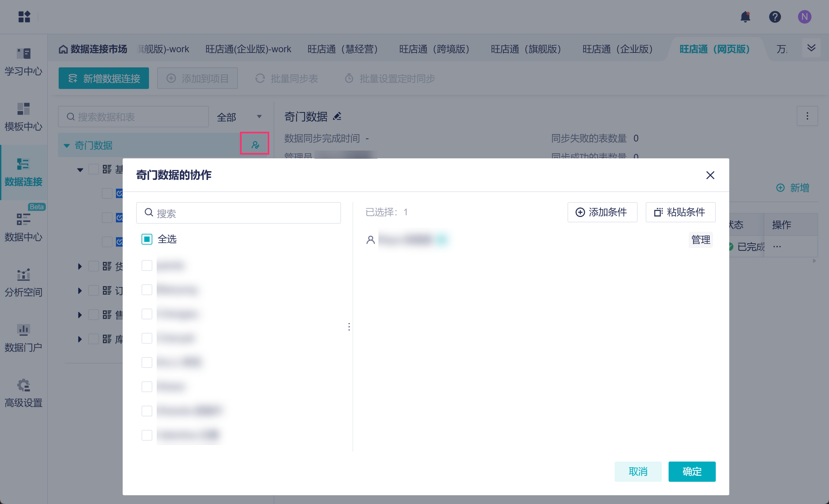The height and width of the screenshot is (504, 829).
Task: Switch to 旺店通（旗舰版）tab
Action: 526,49
